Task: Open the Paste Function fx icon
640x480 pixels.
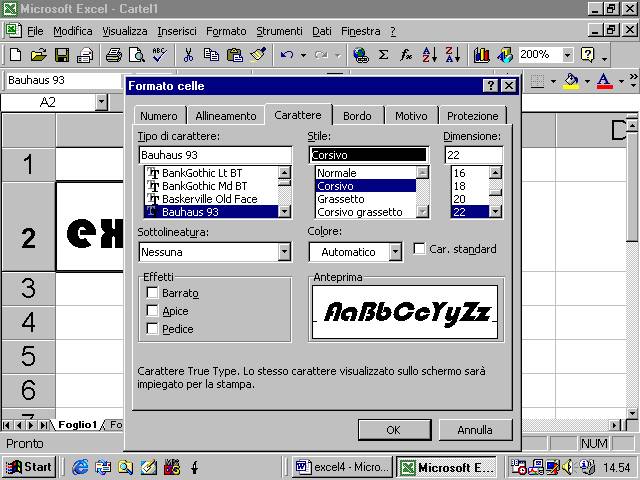Action: click(406, 55)
